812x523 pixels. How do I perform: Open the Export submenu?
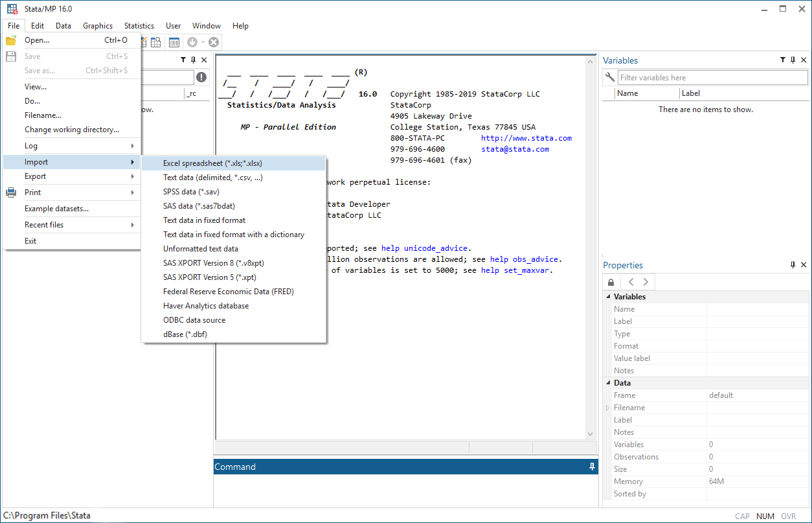click(x=35, y=176)
